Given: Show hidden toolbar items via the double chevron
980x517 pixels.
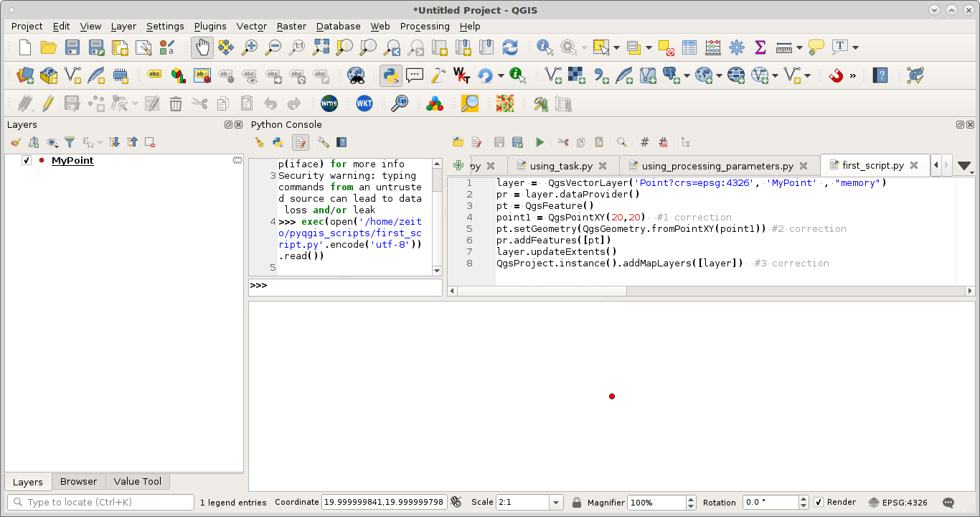Looking at the screenshot, I should click(x=853, y=75).
